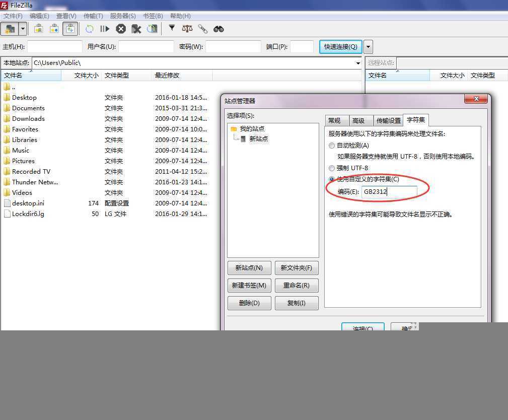Viewport: 508px width, 420px height.
Task: Open recursive file search binoculars icon
Action: coord(219,29)
